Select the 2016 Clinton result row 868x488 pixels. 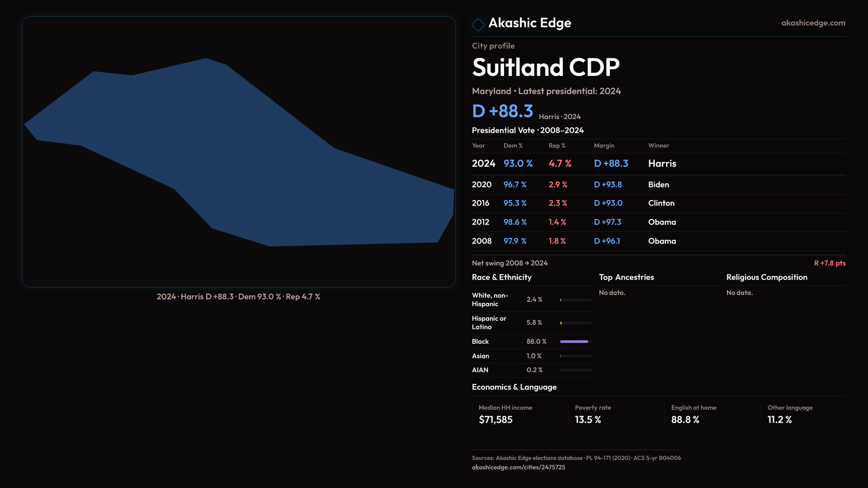pyautogui.click(x=658, y=203)
